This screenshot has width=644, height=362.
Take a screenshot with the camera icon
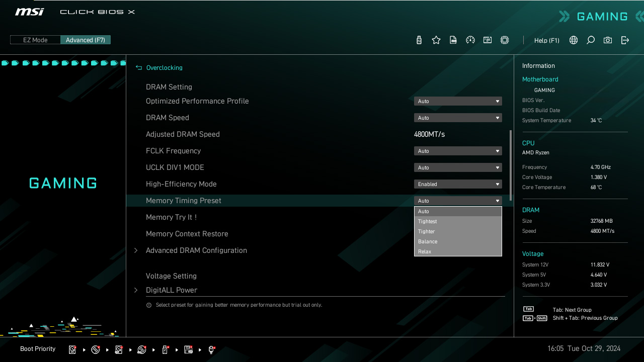click(x=607, y=40)
